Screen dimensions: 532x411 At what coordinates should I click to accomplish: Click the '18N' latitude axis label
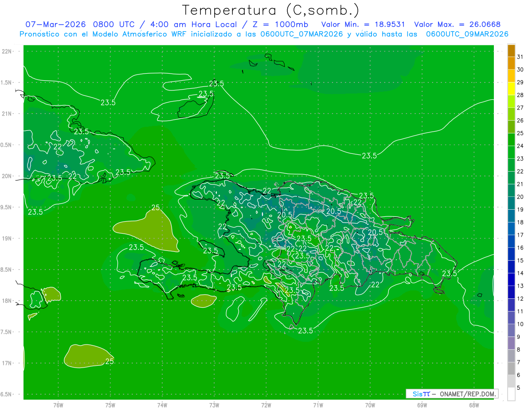click(x=8, y=301)
